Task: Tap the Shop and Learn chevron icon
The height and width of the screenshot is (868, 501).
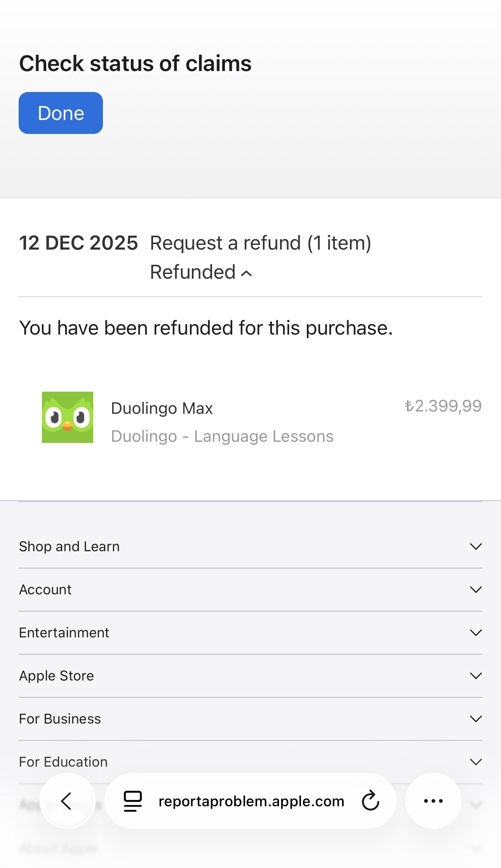Action: pyautogui.click(x=476, y=547)
